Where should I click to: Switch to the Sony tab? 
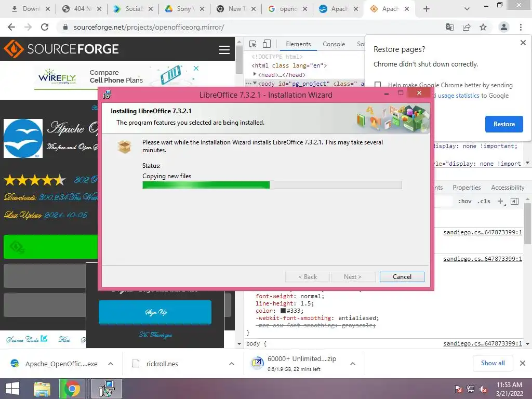[184, 9]
